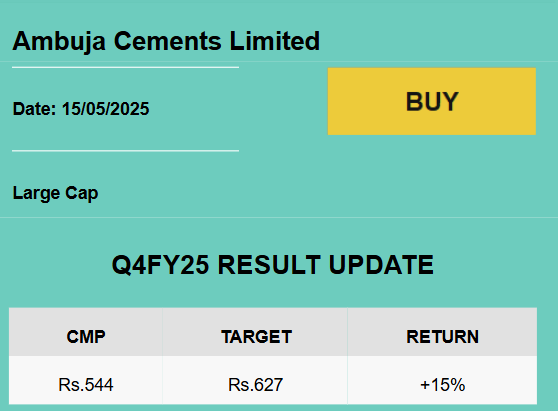Image resolution: width=558 pixels, height=411 pixels.
Task: Click the yellow BUY recommendation box
Action: pos(432,101)
